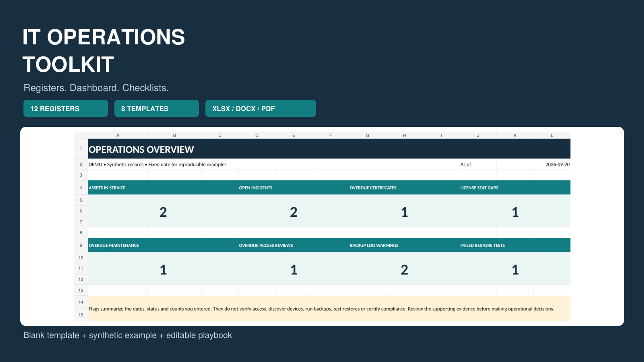Select row 9 header
The width and height of the screenshot is (644, 362).
tap(81, 245)
